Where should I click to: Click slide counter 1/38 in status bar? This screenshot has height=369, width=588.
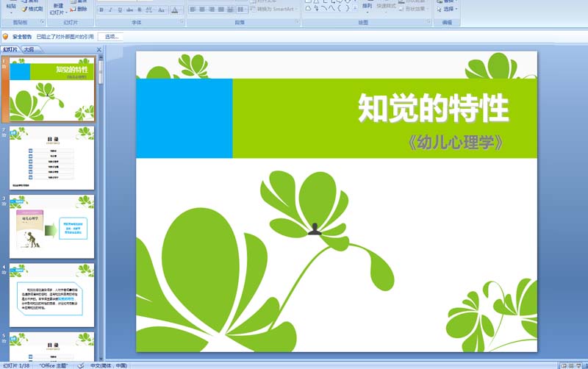point(16,365)
